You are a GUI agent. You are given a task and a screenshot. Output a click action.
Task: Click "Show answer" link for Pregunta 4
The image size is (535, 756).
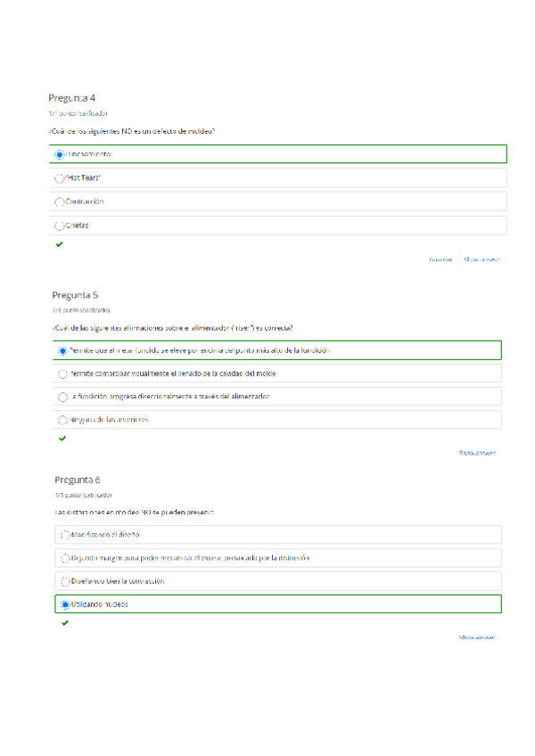click(481, 259)
